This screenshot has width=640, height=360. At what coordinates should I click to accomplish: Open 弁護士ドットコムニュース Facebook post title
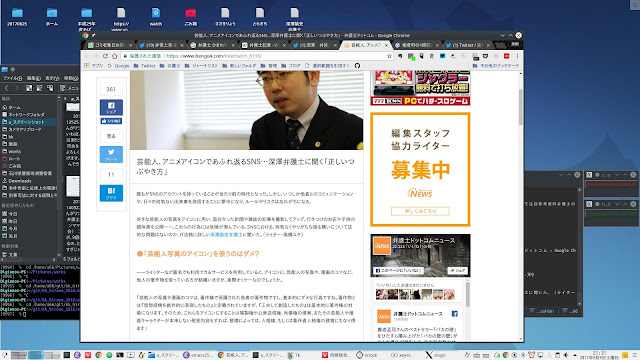(418, 313)
